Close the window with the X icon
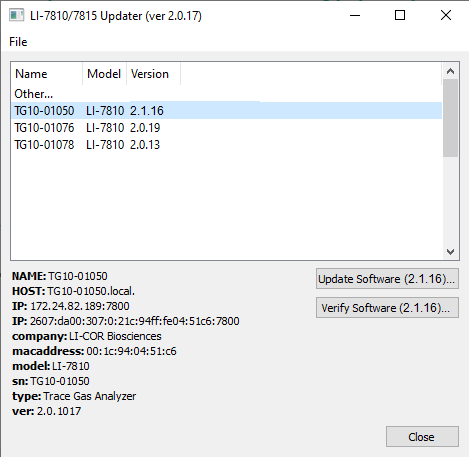This screenshot has height=457, width=469. coord(446,15)
